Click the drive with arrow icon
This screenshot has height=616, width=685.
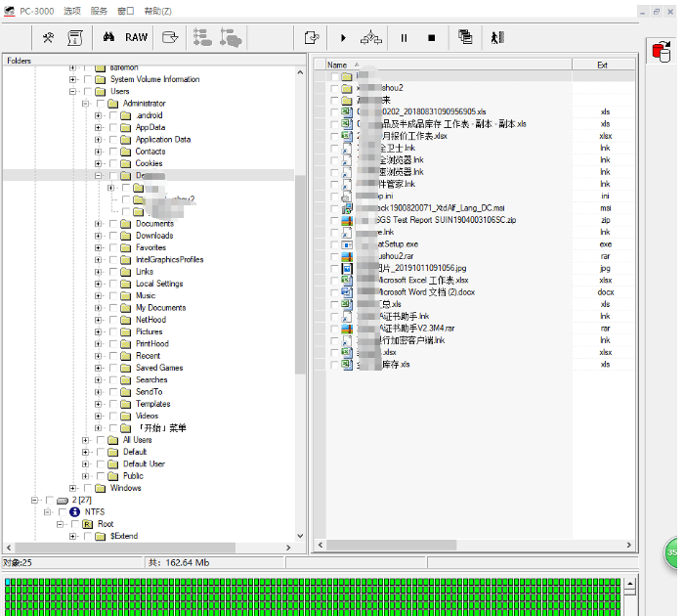[x=170, y=37]
